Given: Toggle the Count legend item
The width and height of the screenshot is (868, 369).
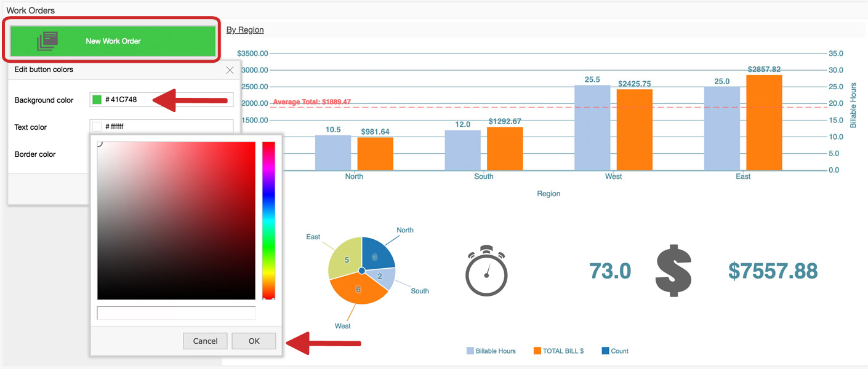Looking at the screenshot, I should (x=614, y=351).
